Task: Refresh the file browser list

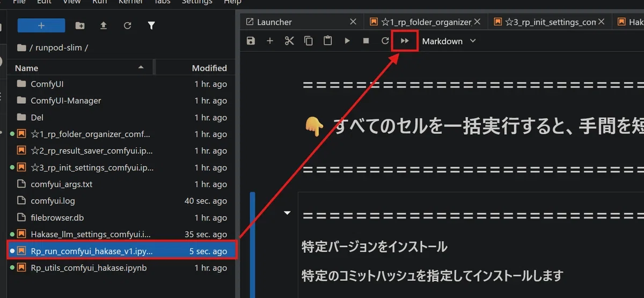Action: (x=127, y=25)
